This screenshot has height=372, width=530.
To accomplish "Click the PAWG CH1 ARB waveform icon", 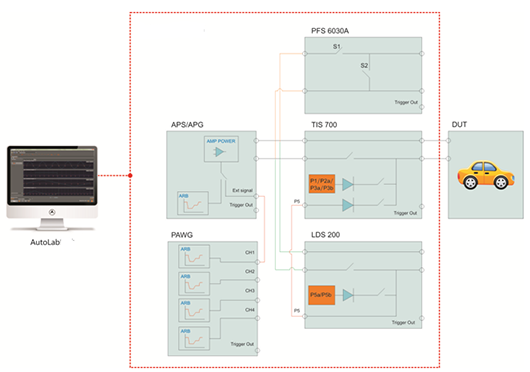I will coord(194,256).
